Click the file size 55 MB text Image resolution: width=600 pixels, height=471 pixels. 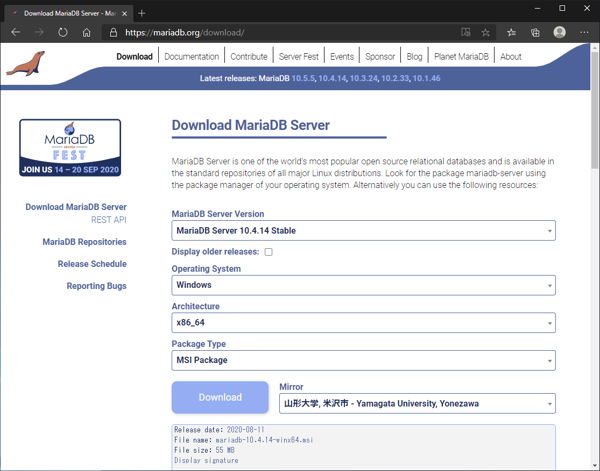pos(225,450)
